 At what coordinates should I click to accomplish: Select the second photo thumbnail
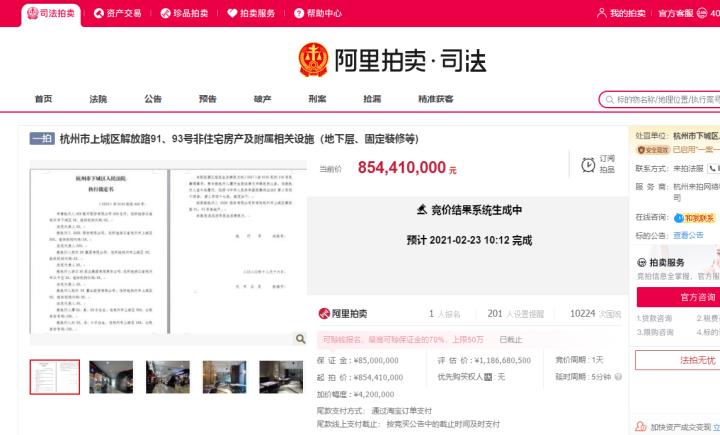pos(111,377)
